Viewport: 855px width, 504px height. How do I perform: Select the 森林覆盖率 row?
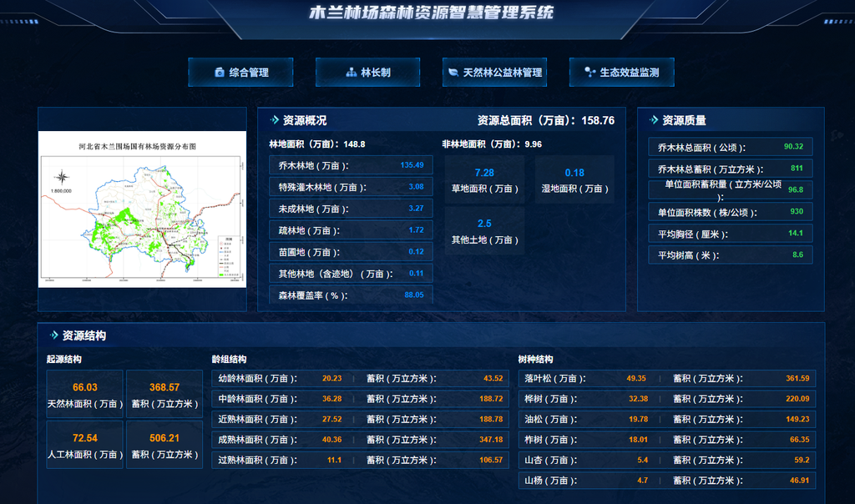click(x=351, y=295)
